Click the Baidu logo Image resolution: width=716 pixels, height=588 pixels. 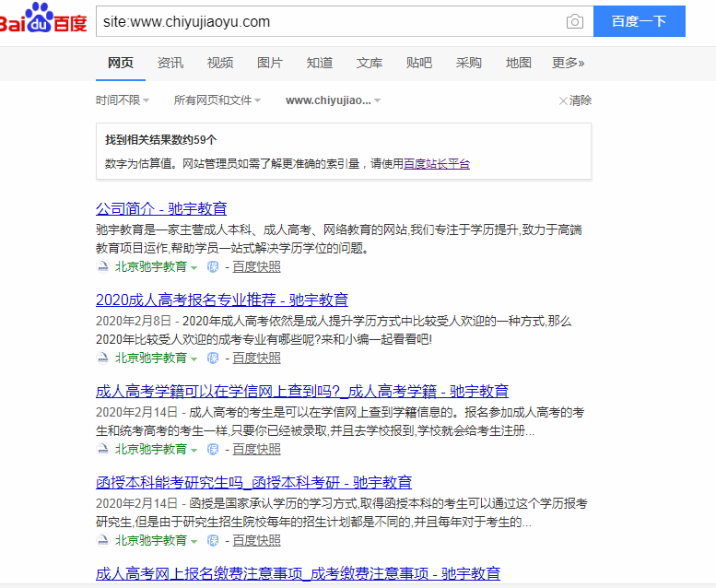43,19
